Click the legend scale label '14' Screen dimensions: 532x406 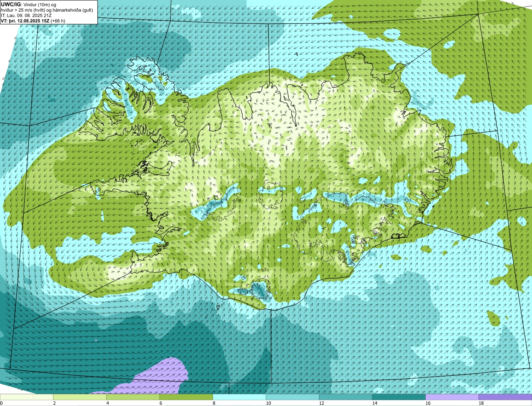[x=375, y=403]
